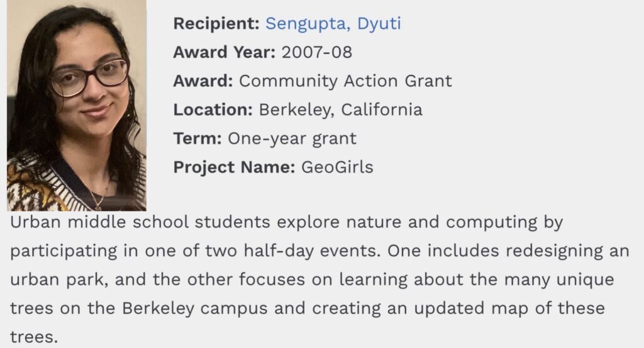
Task: Click the One-year grant term value
Action: (x=292, y=138)
